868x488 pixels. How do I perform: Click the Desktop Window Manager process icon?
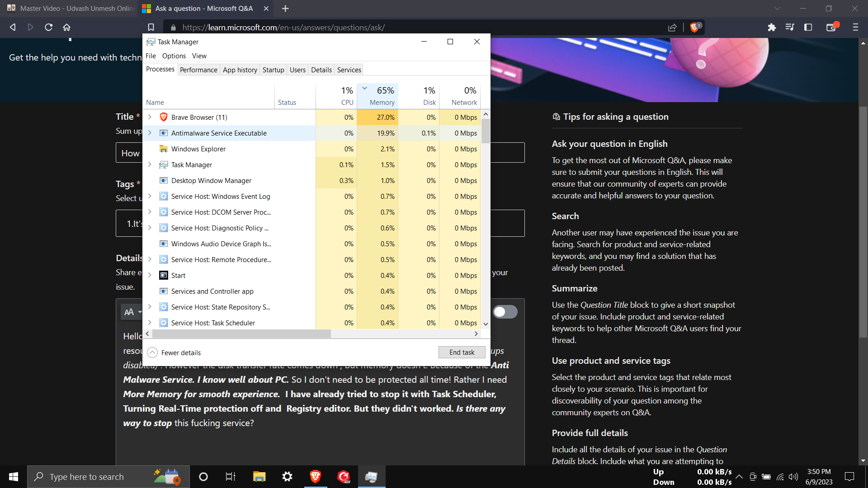tap(164, 180)
